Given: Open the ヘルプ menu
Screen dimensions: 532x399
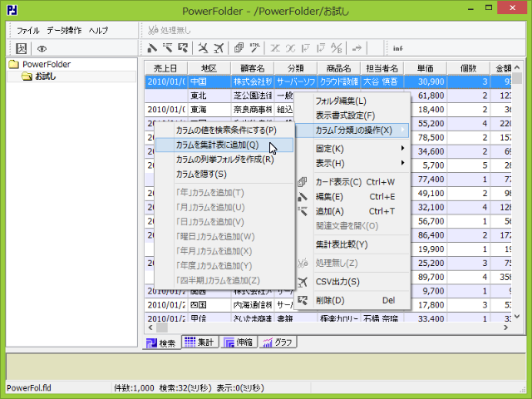Looking at the screenshot, I should (x=98, y=31).
